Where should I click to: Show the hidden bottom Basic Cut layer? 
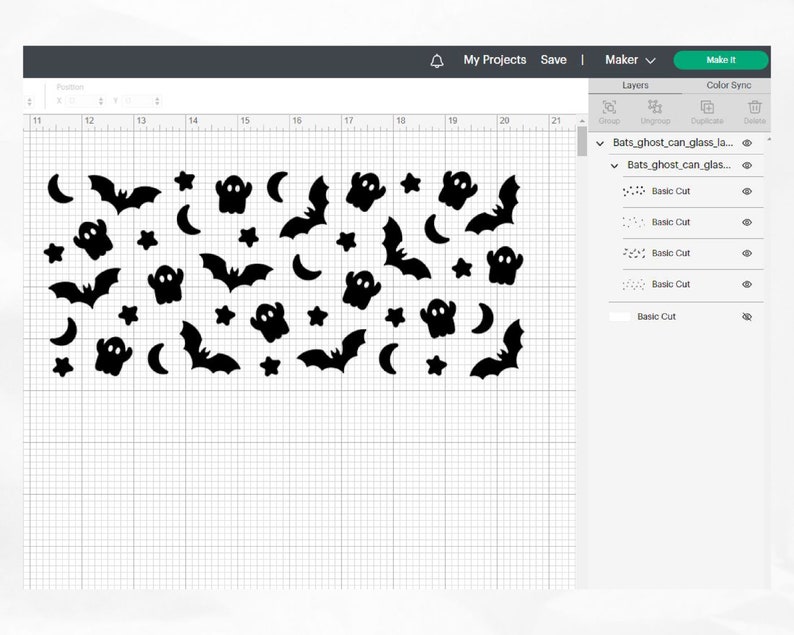pos(747,316)
